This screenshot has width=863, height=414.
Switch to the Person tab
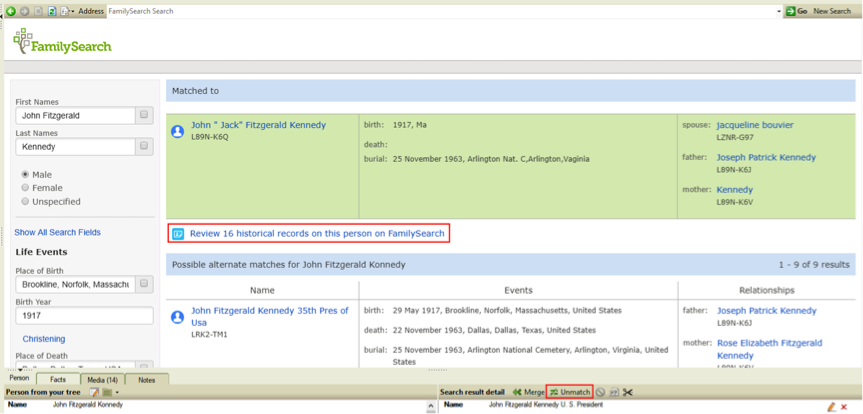[19, 379]
